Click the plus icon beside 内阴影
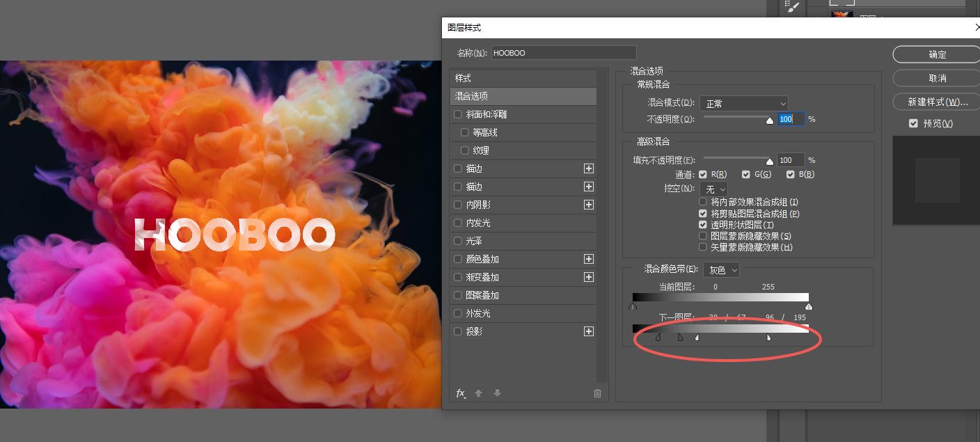The image size is (980, 442). tap(588, 205)
